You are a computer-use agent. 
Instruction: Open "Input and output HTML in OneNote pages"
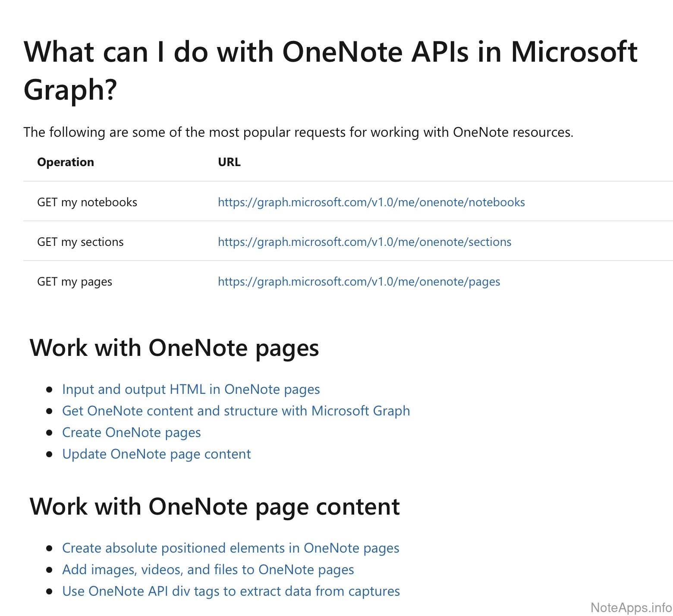click(191, 389)
